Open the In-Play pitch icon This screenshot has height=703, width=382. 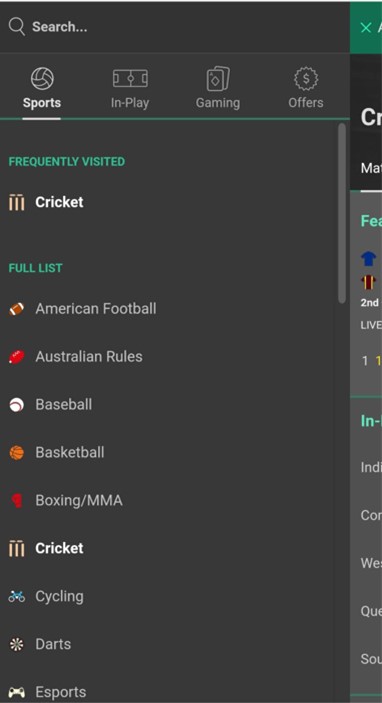tap(130, 78)
